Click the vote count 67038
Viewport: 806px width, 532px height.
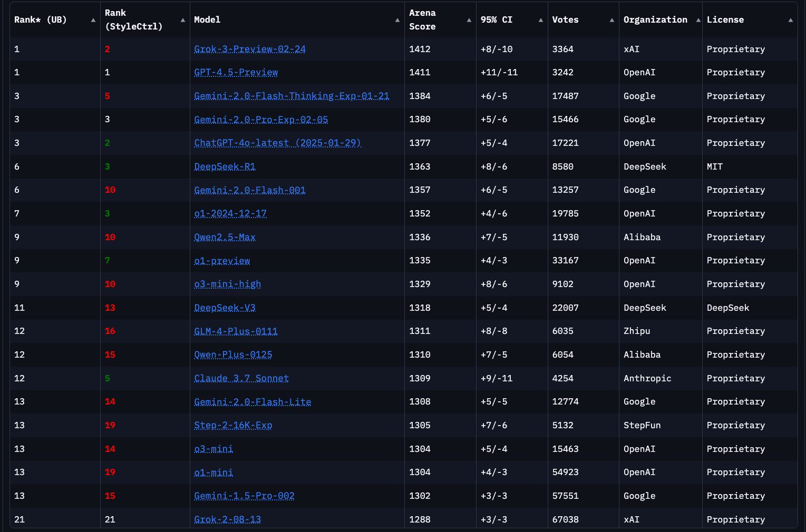tap(566, 519)
